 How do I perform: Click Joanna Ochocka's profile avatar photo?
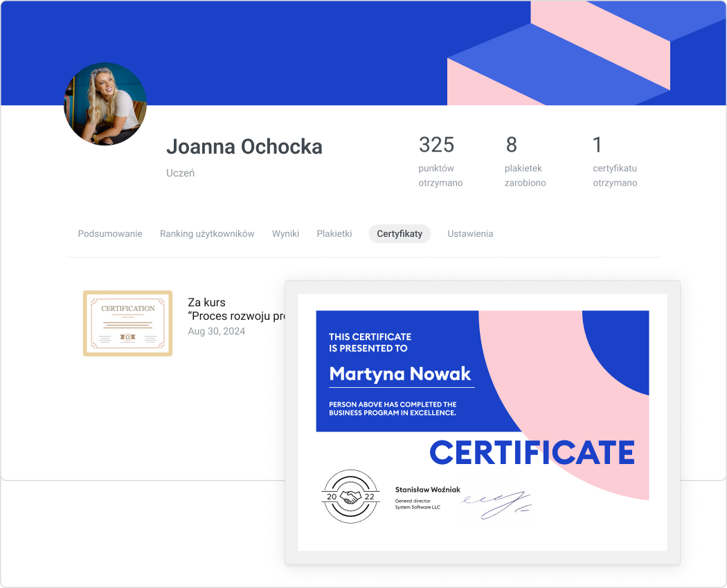pos(105,104)
